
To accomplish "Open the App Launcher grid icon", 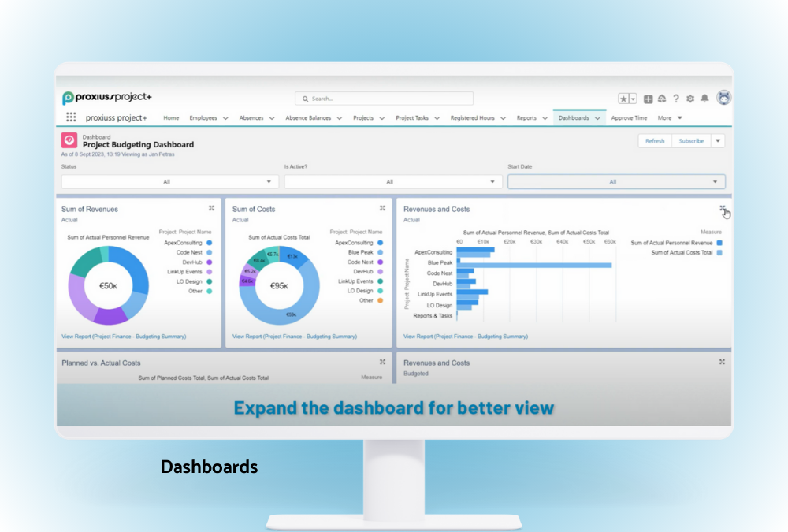I will tap(71, 117).
